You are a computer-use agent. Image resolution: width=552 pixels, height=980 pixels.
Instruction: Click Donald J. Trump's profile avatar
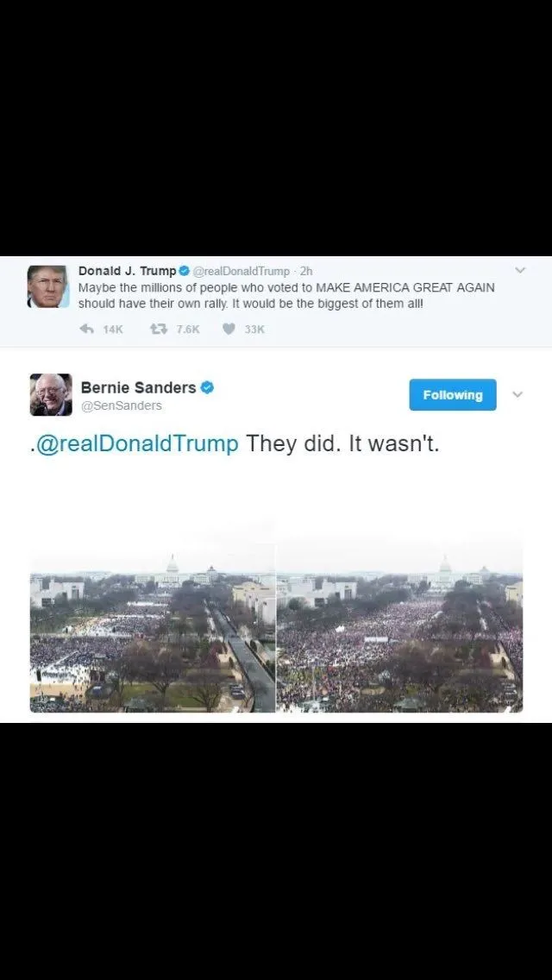[48, 286]
